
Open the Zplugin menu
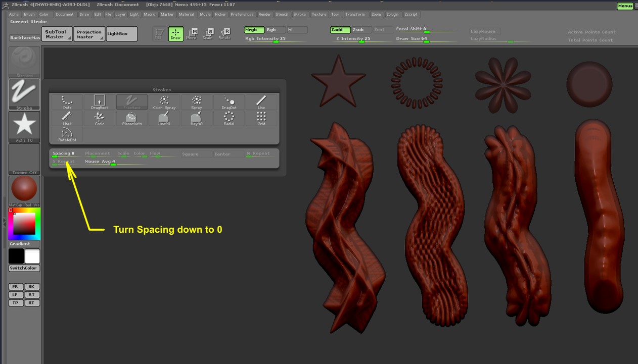point(392,14)
